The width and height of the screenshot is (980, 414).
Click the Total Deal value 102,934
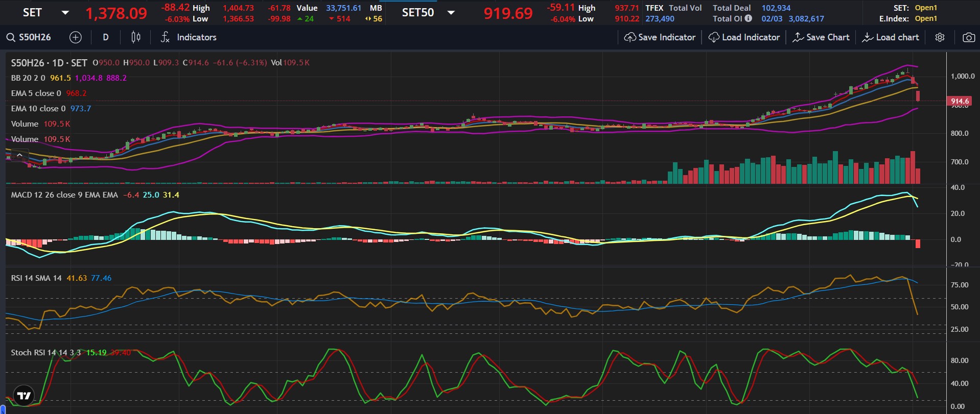point(776,8)
